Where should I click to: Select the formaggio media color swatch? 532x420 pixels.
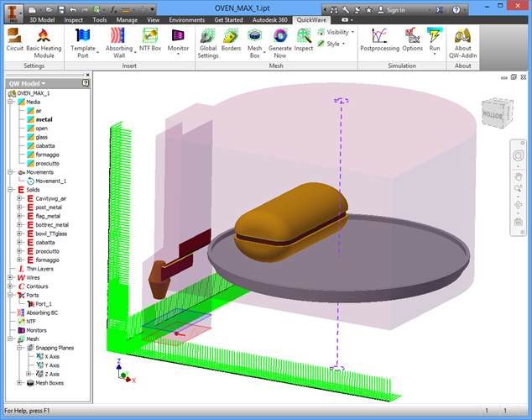(31, 155)
